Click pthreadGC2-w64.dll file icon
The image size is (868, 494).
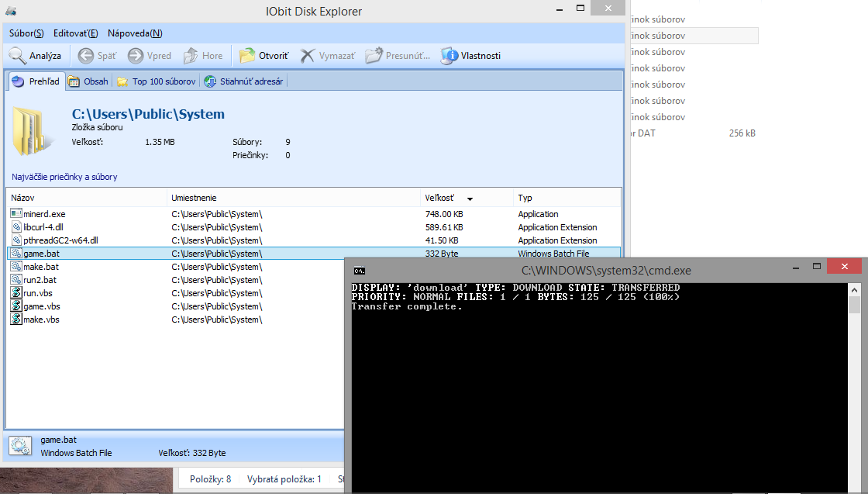pyautogui.click(x=16, y=240)
